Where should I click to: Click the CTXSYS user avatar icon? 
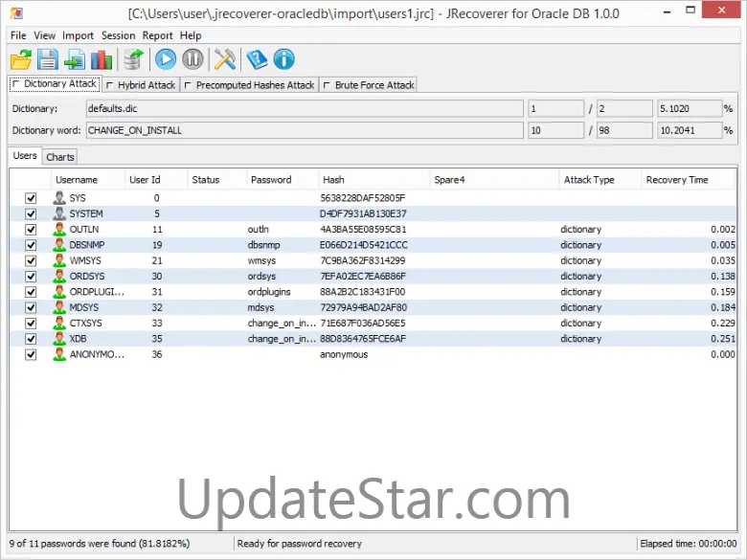[x=59, y=323]
